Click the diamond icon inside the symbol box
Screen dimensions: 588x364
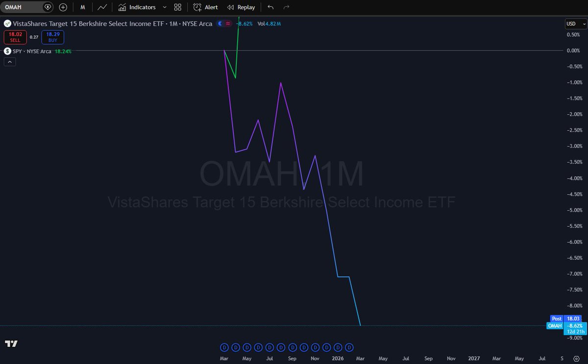coord(47,7)
